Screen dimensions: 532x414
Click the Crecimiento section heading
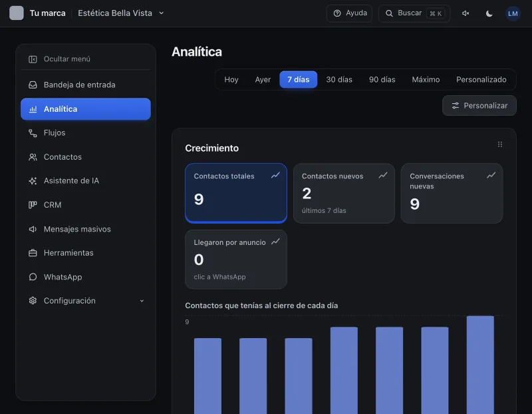tap(211, 148)
